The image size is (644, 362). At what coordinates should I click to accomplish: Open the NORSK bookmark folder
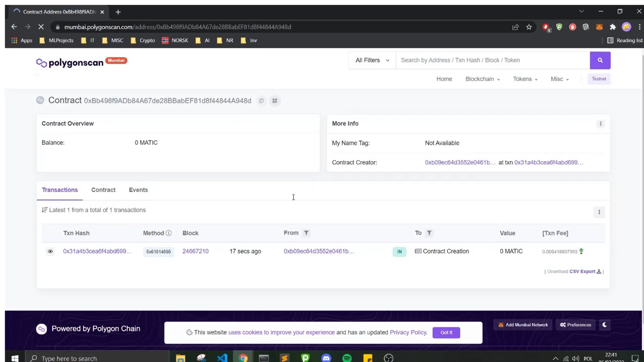tap(175, 40)
